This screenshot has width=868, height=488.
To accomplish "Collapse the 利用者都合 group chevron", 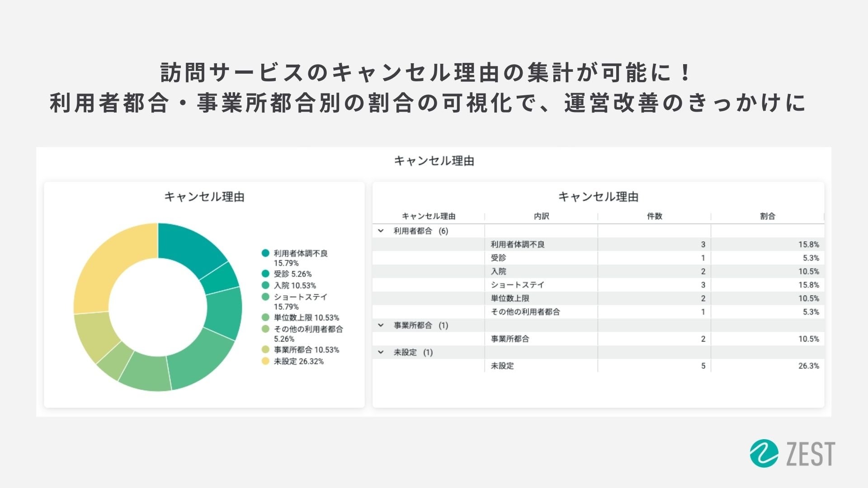I will point(381,231).
